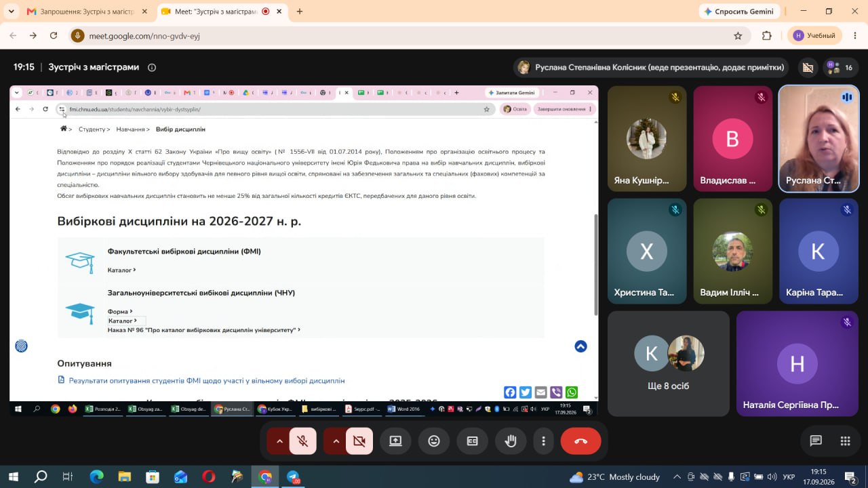
Task: Select Яна Кушнір's video tile
Action: [x=647, y=138]
